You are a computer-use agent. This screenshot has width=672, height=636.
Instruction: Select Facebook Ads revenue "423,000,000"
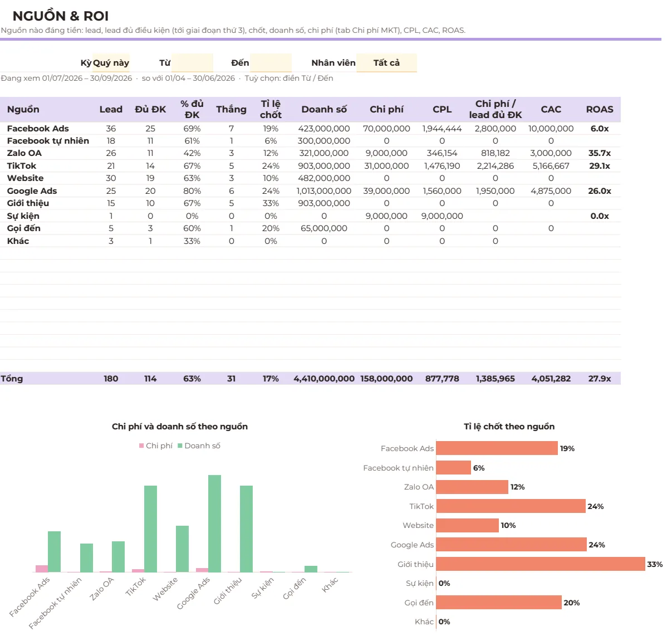tap(324, 129)
